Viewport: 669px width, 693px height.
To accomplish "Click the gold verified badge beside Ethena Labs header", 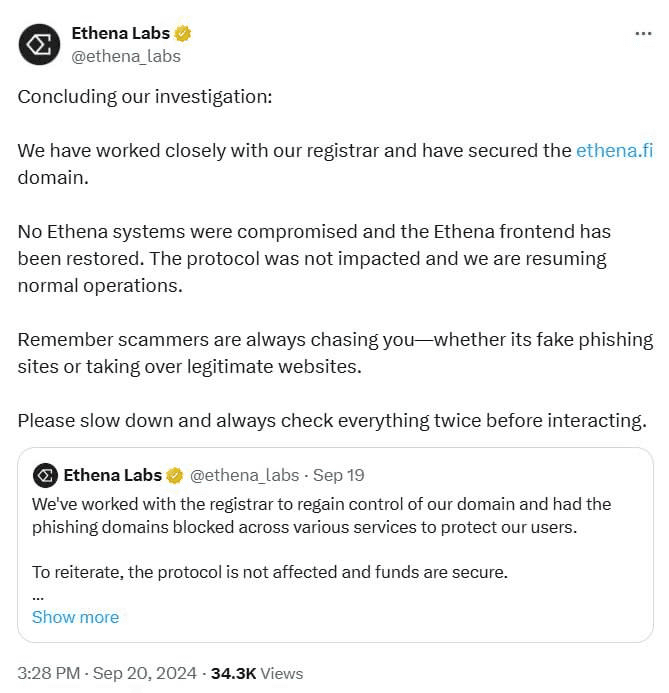I will 182,34.
